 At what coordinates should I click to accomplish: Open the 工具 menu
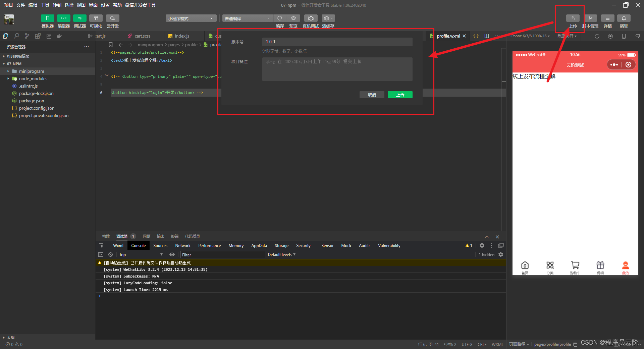coord(45,5)
